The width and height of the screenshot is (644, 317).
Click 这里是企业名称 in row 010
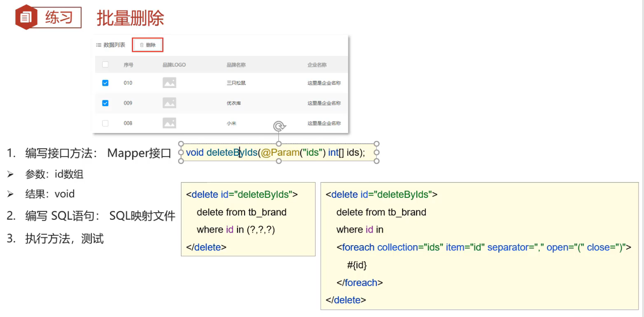(x=324, y=83)
